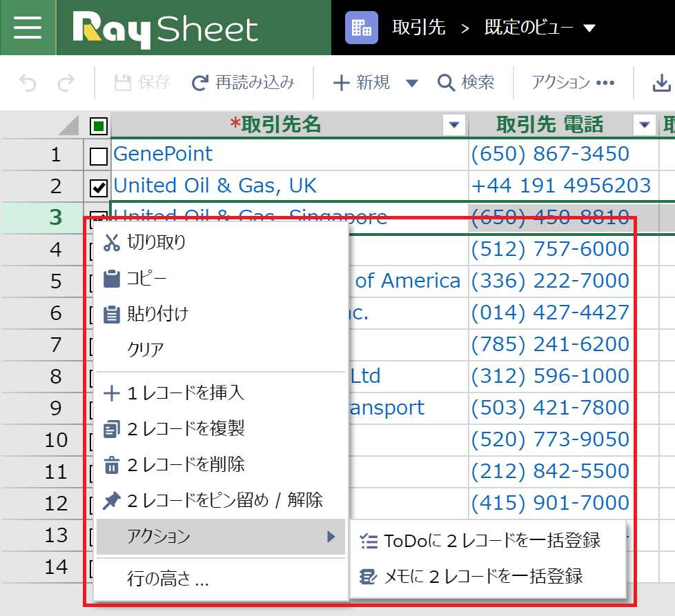This screenshot has width=675, height=616.
Task: Click the ＋新規 new record button
Action: (362, 82)
